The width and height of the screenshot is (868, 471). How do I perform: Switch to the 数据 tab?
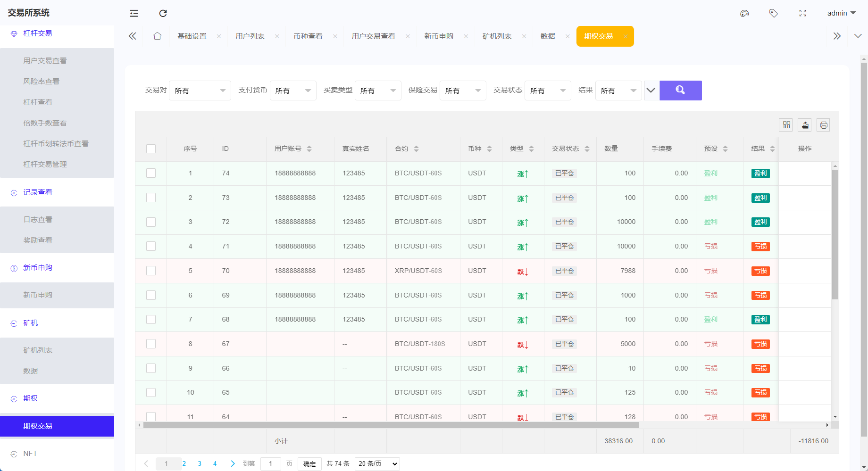(548, 36)
